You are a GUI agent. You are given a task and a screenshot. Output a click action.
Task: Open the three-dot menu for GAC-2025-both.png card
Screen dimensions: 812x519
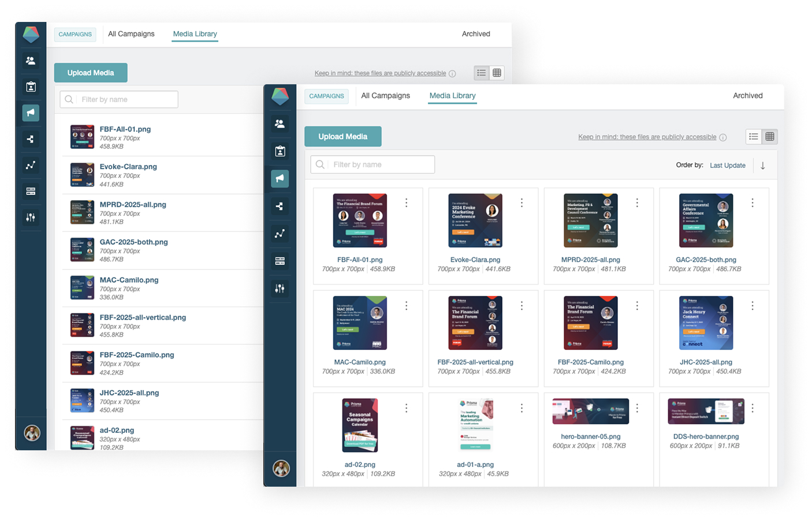[x=753, y=203]
